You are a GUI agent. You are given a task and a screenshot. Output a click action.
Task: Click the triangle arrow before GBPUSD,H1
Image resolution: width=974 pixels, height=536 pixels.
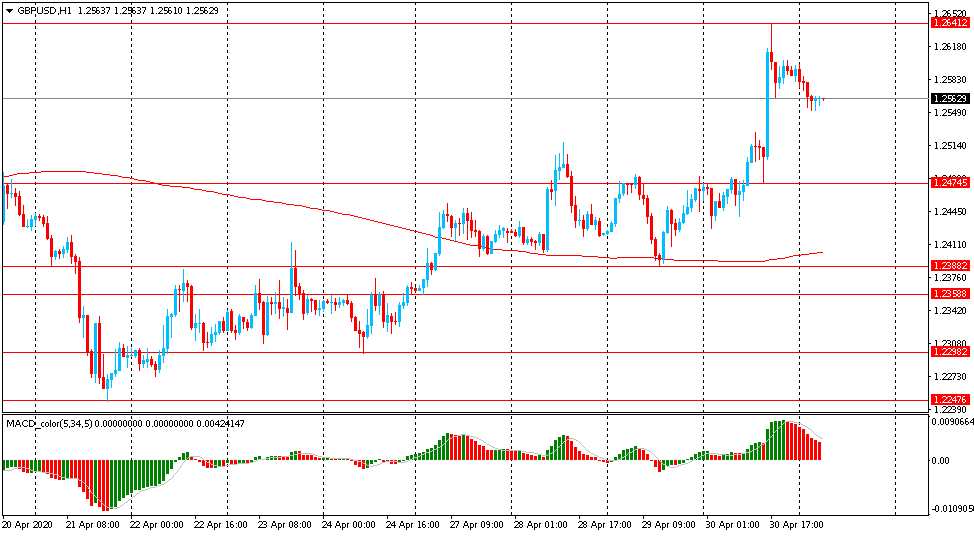pos(10,10)
